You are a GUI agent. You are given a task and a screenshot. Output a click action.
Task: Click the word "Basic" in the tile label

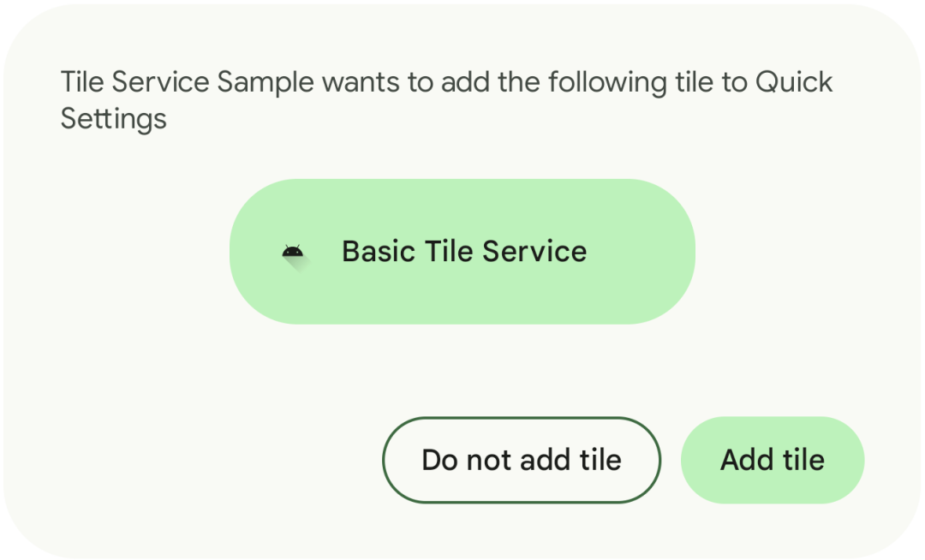[x=379, y=252]
